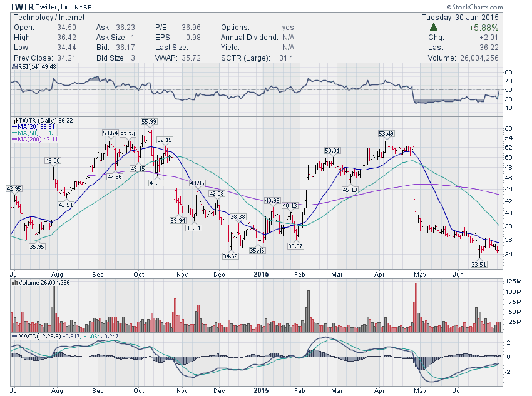Click the Chg value +2.01
Image resolution: width=532 pixels, height=396 pixels.
click(x=489, y=38)
